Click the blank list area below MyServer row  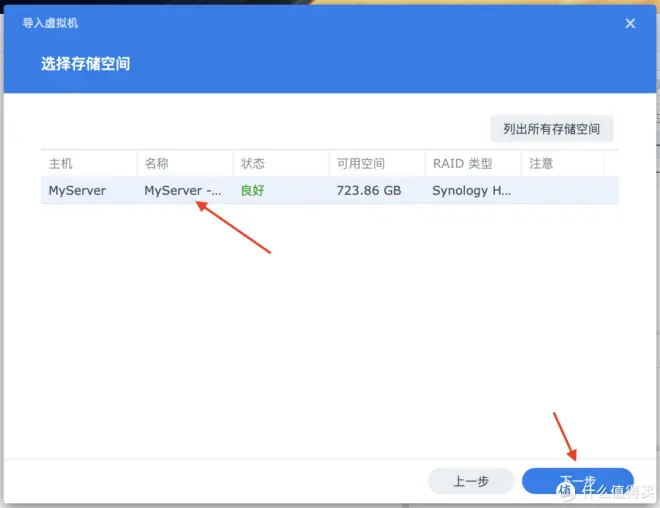[x=330, y=320]
